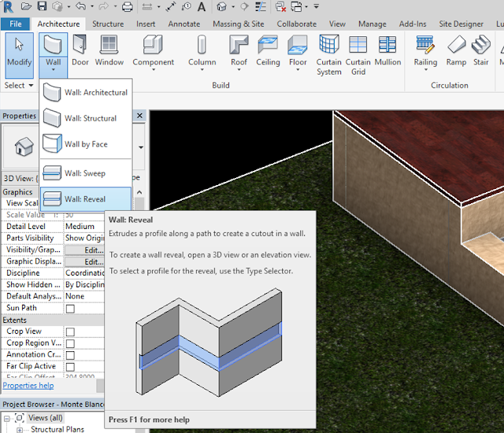This screenshot has height=433, width=504.
Task: Select the Ceiling tool
Action: click(x=268, y=50)
